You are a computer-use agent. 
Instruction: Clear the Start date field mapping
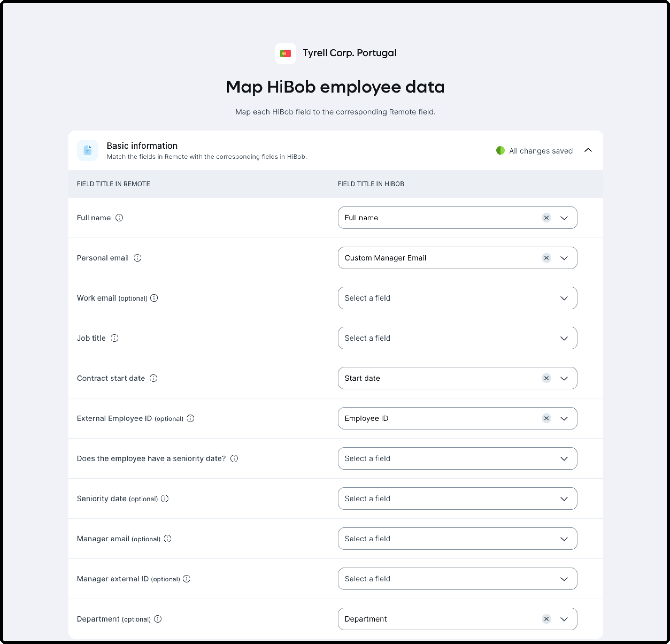[x=546, y=378]
